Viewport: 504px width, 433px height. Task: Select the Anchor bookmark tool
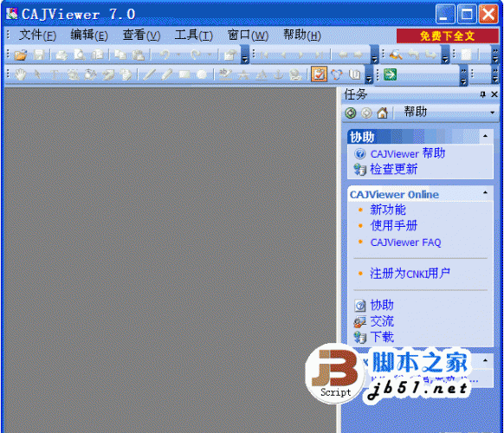(x=278, y=74)
